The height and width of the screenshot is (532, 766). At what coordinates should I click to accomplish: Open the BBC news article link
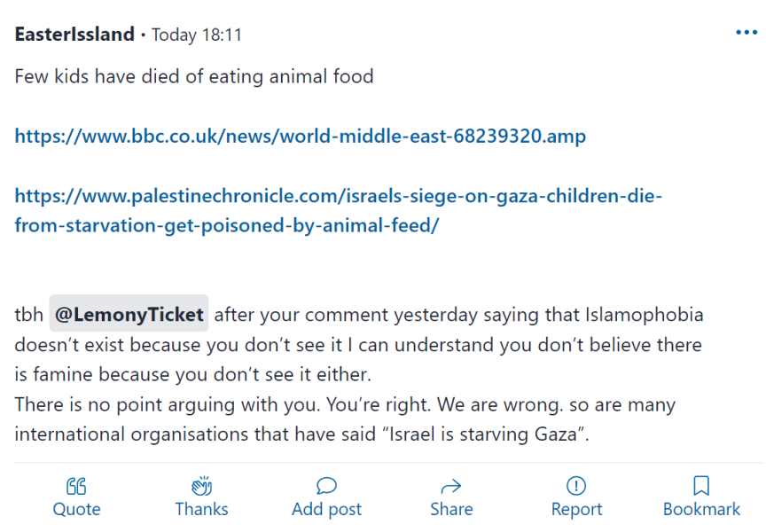(x=300, y=137)
